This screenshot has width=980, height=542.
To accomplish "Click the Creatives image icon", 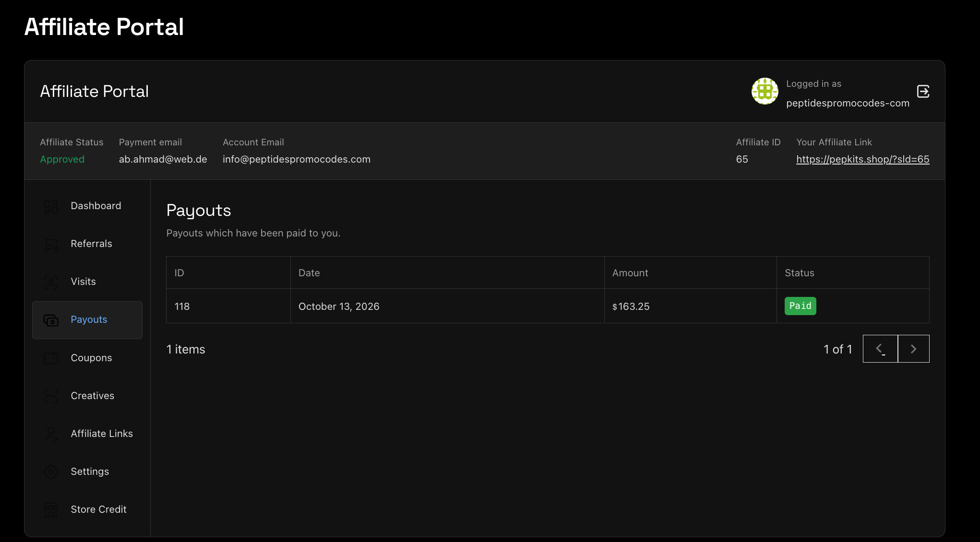I will [x=51, y=396].
